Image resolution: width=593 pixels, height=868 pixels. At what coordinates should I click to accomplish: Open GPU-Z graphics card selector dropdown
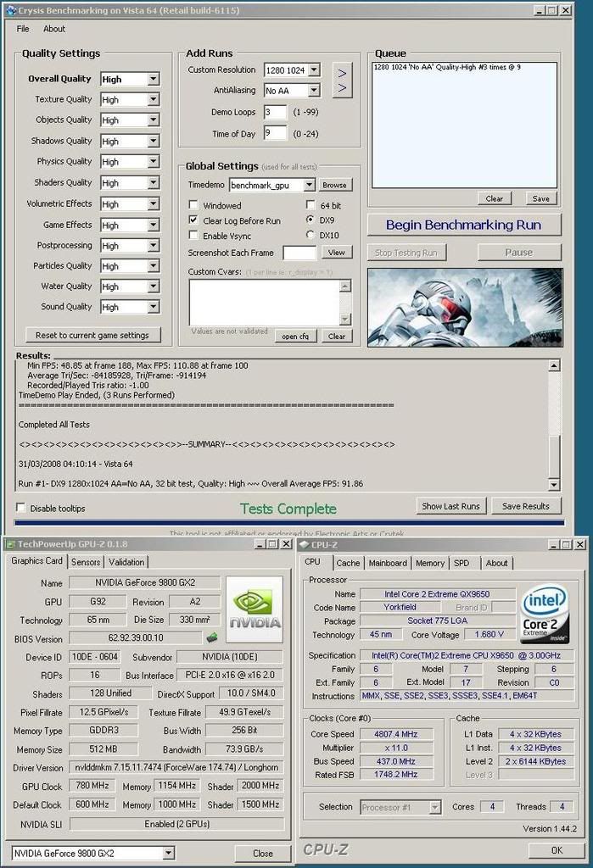click(x=169, y=853)
